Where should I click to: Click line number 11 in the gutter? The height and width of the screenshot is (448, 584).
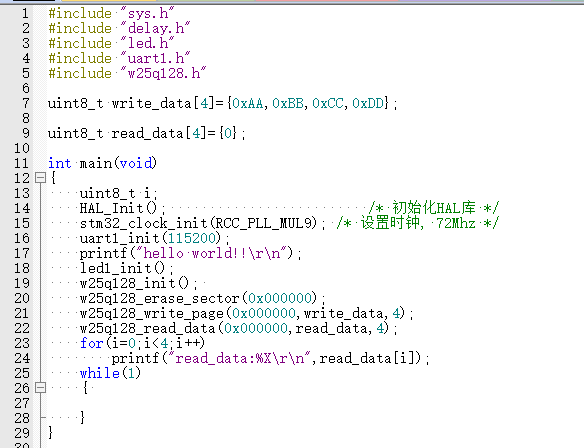[x=21, y=163]
